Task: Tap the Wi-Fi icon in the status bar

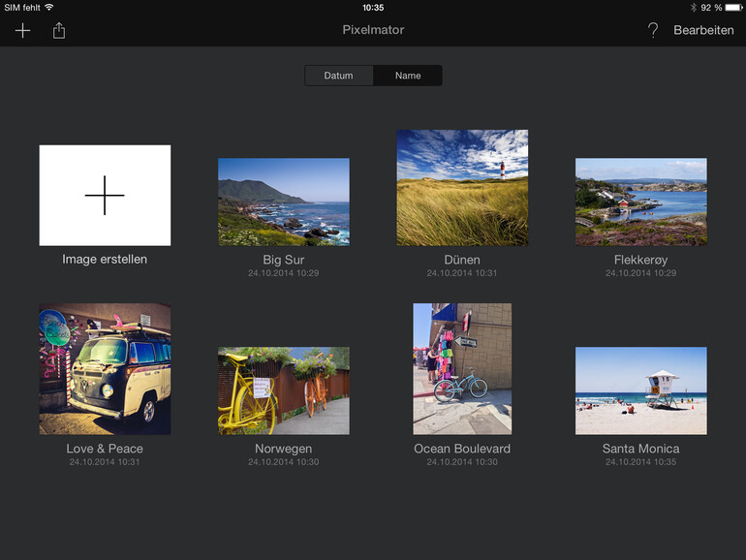Action: tap(49, 7)
